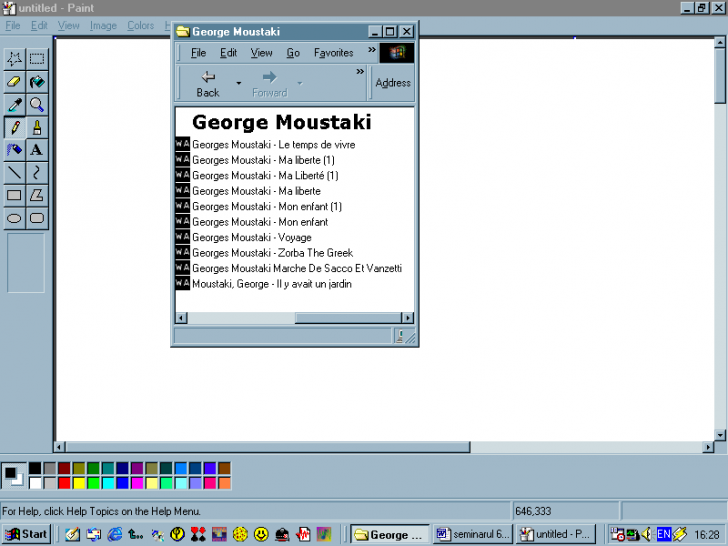This screenshot has width=728, height=546.
Task: Choose the Rounded Rectangle tool
Action: pos(37,218)
